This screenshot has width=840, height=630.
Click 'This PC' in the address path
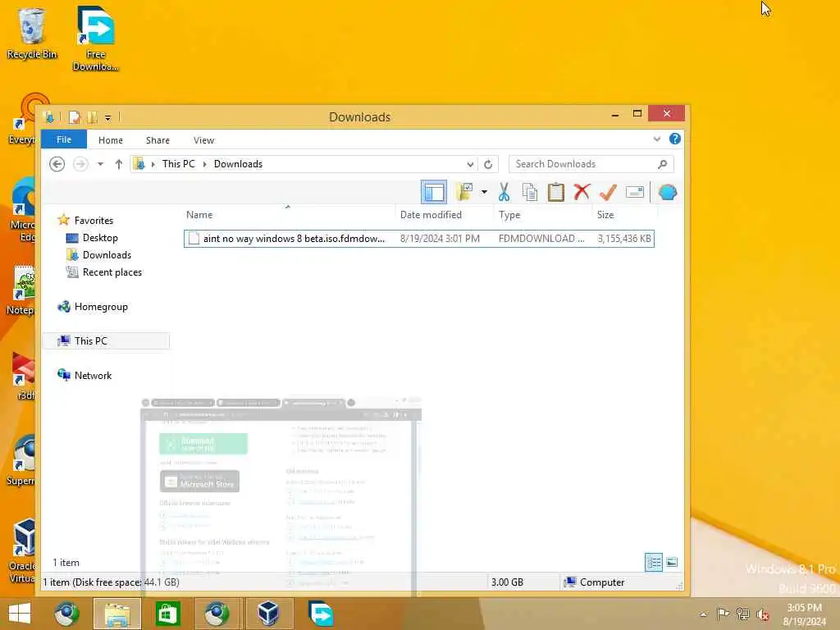coord(178,164)
